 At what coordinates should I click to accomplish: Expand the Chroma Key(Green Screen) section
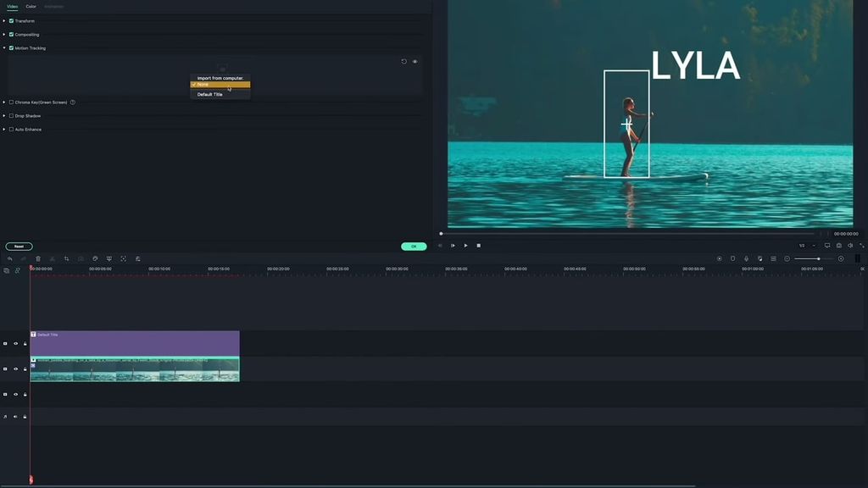[5, 102]
